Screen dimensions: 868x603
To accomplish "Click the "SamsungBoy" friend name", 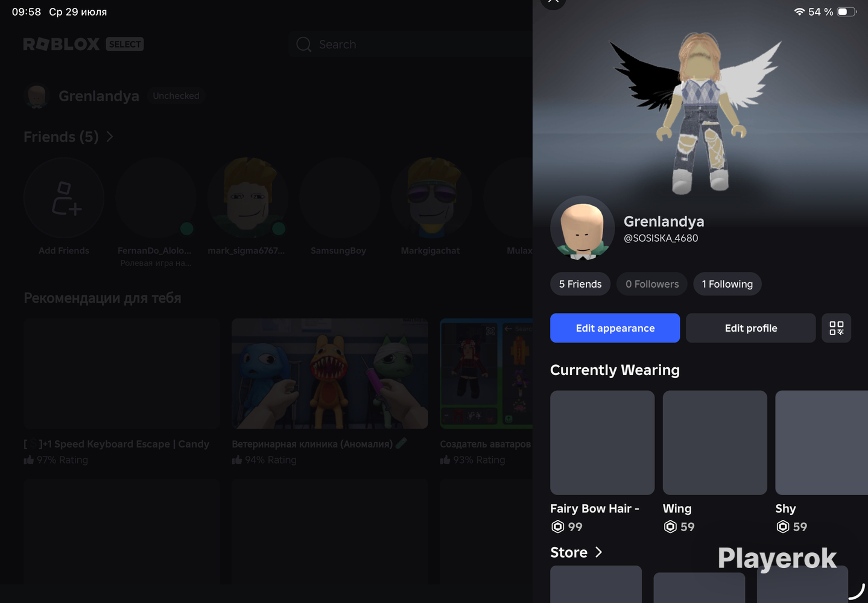I will click(338, 251).
